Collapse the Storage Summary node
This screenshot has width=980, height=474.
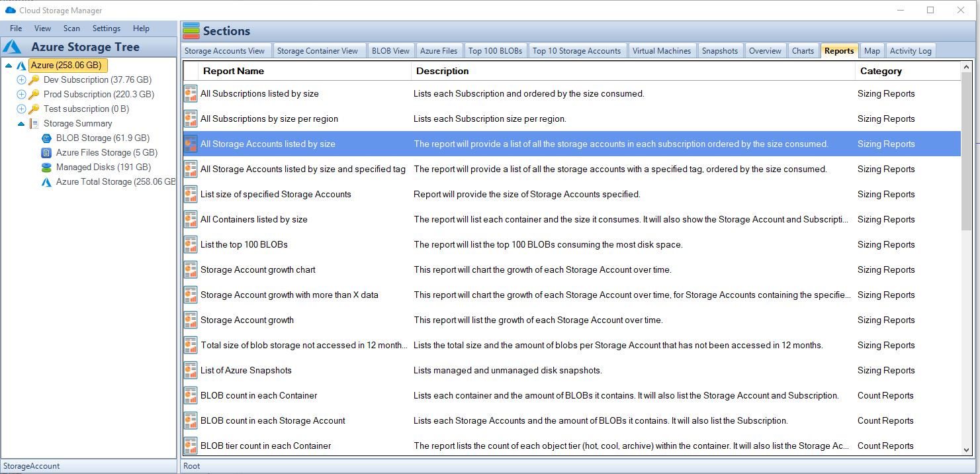coord(21,124)
